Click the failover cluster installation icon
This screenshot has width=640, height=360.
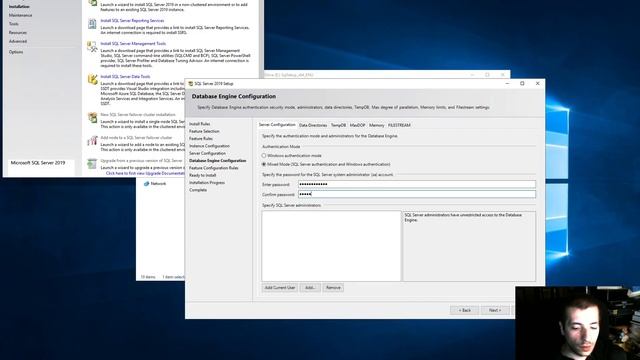pos(92,118)
